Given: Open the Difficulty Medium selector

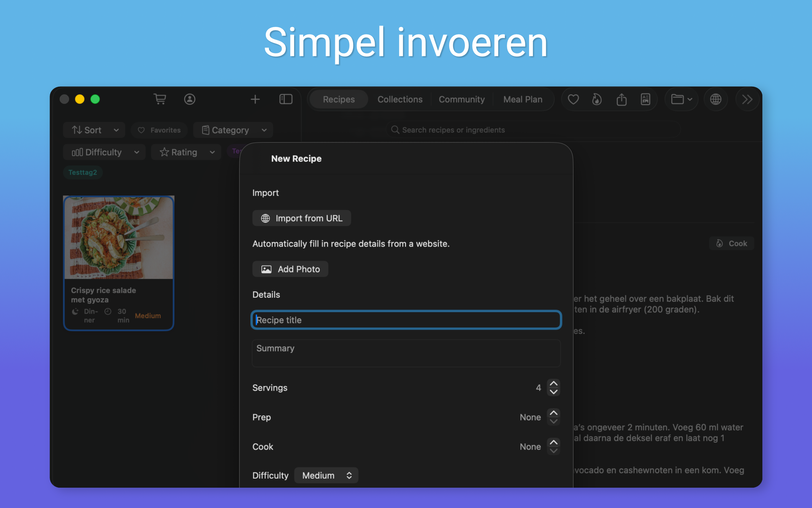Looking at the screenshot, I should pos(326,476).
